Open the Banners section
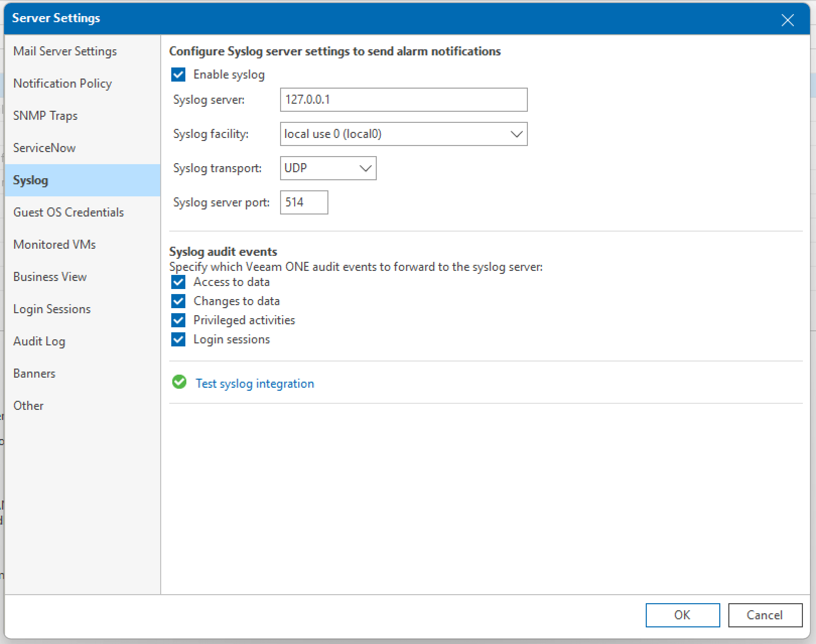This screenshot has height=644, width=816. pyautogui.click(x=34, y=373)
